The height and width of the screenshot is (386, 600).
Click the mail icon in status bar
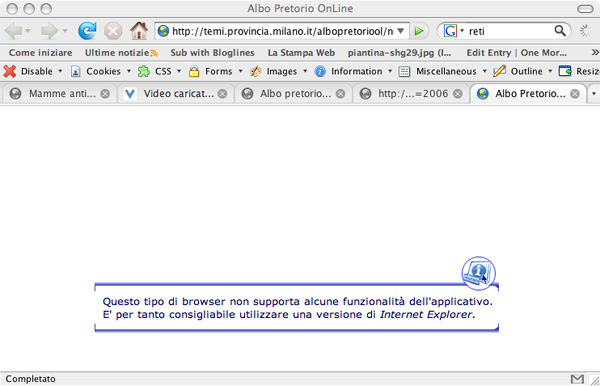click(x=577, y=379)
